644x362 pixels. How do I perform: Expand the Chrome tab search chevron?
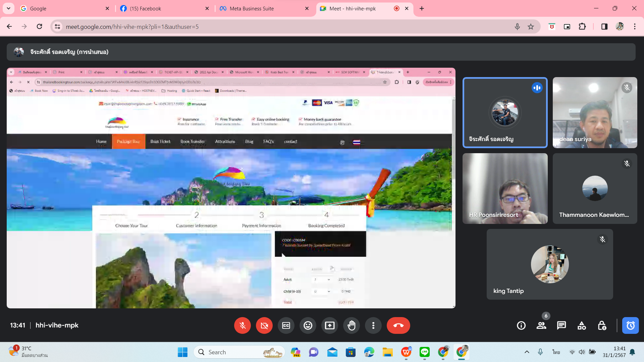[8, 8]
